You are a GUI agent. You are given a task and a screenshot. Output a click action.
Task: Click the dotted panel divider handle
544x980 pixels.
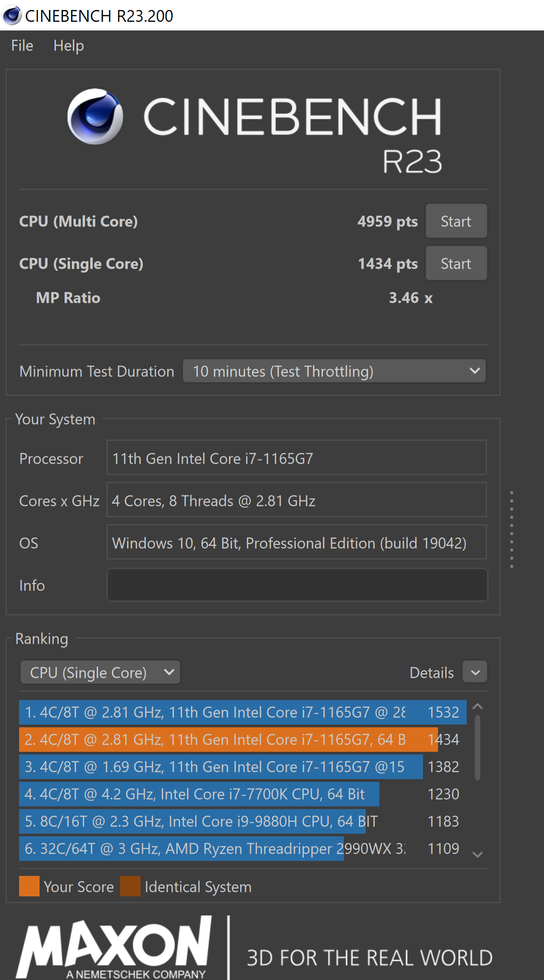512,529
